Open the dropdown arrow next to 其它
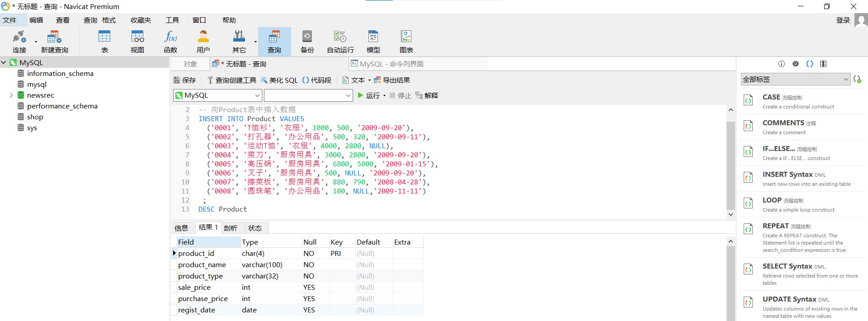 [x=255, y=42]
